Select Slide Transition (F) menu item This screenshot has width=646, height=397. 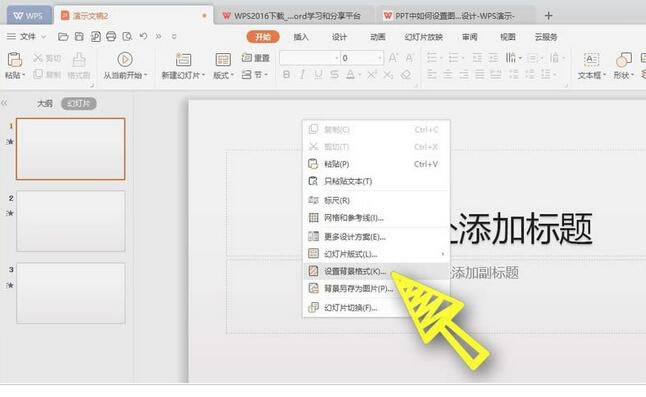[376, 307]
